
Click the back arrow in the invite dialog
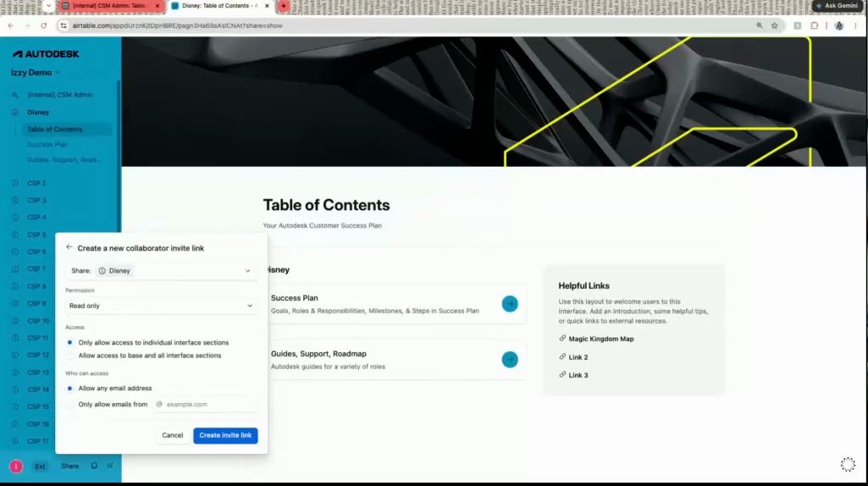coord(69,247)
